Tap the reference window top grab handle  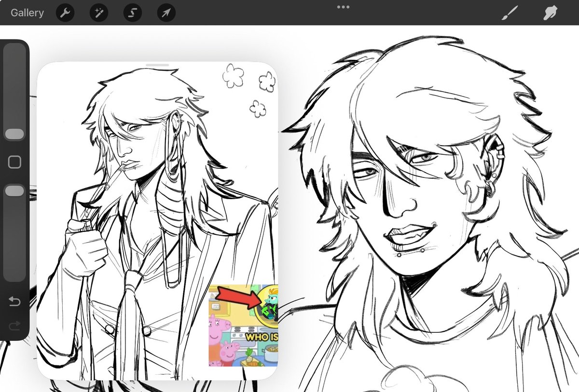pos(157,65)
